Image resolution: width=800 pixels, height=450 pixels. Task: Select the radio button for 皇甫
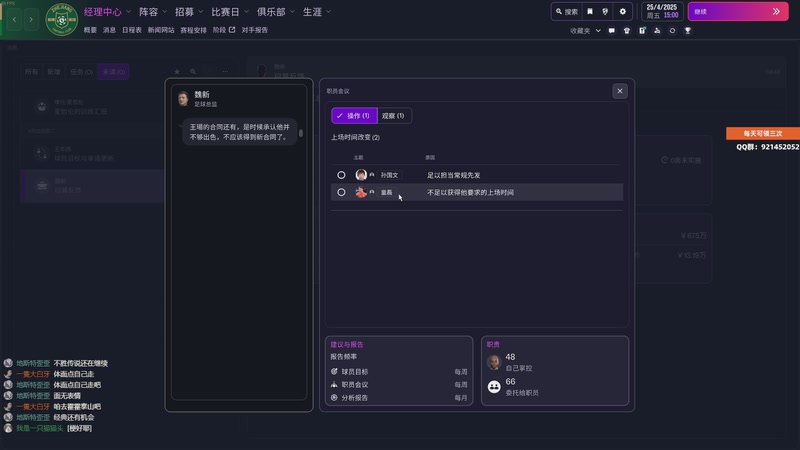[x=341, y=192]
